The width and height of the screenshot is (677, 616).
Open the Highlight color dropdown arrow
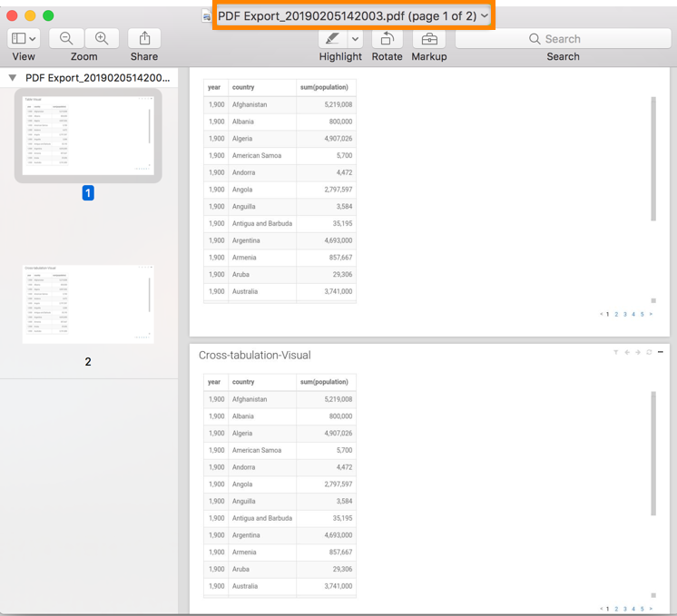click(x=355, y=38)
